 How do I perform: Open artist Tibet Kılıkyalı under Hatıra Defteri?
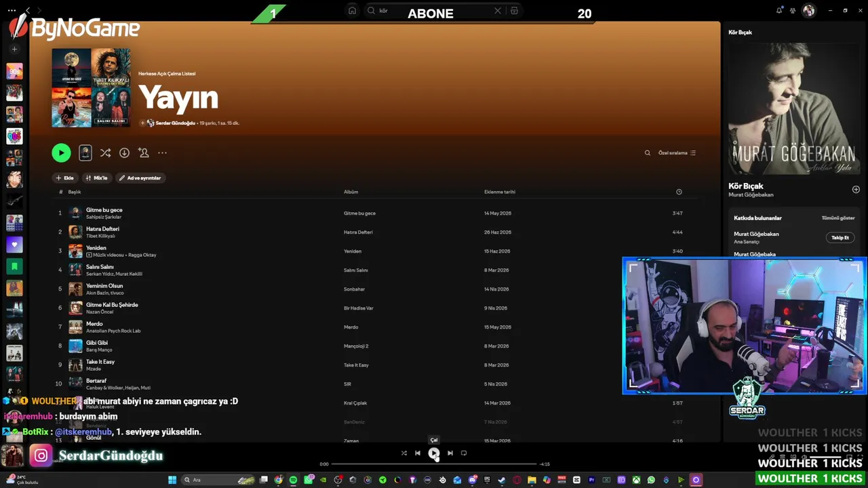click(100, 236)
